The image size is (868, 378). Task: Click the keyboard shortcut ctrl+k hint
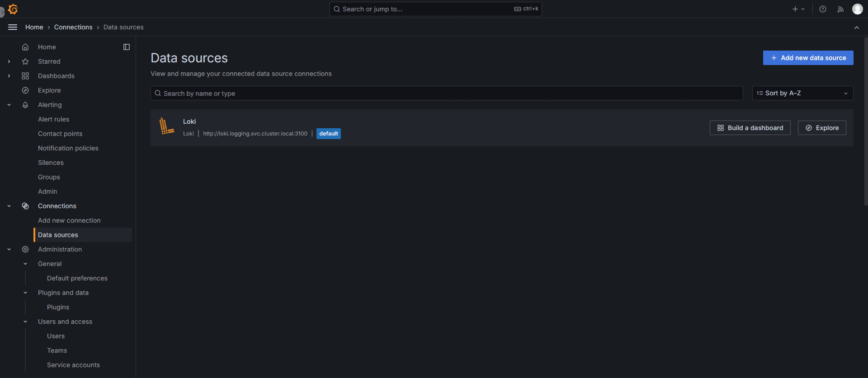click(x=526, y=9)
